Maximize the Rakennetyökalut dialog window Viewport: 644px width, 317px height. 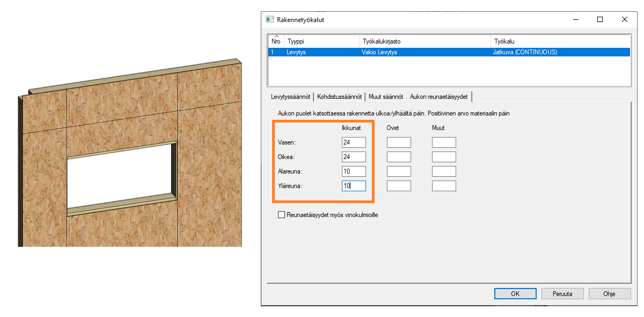click(x=600, y=19)
